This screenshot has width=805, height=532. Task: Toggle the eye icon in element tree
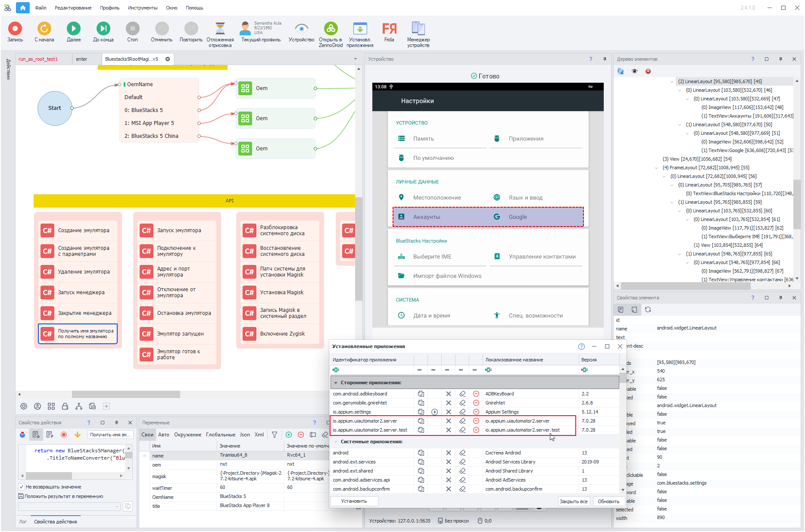634,71
